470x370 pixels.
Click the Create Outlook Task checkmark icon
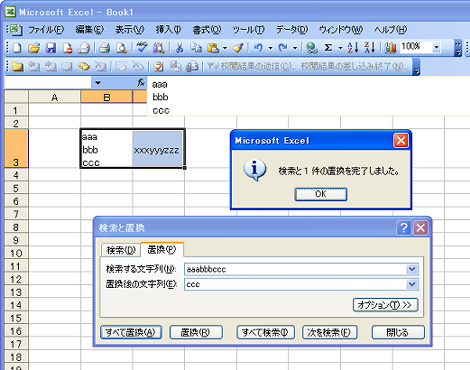[x=159, y=66]
